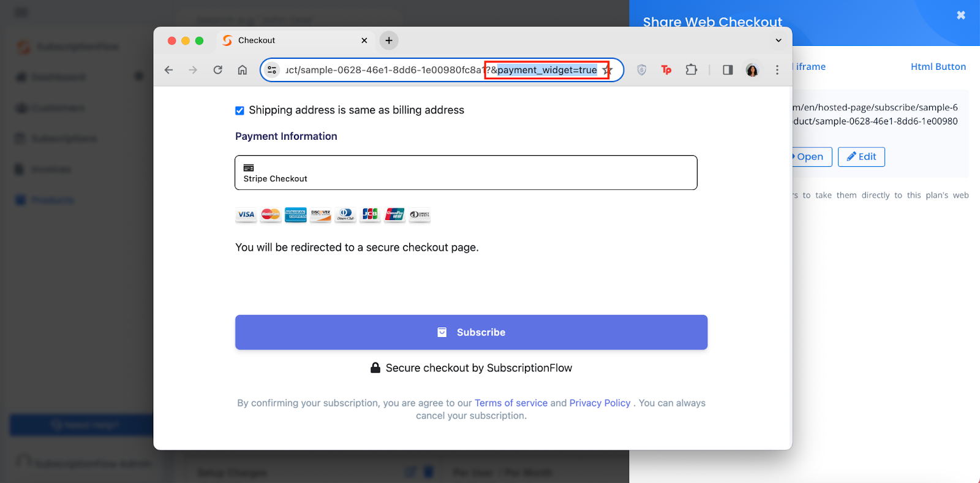This screenshot has height=483, width=980.
Task: Uncheck shipping address same as billing
Action: pyautogui.click(x=239, y=111)
